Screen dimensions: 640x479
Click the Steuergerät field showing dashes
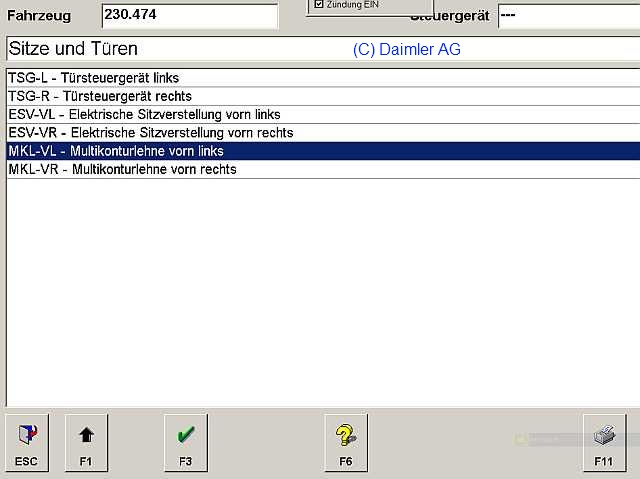coord(566,17)
